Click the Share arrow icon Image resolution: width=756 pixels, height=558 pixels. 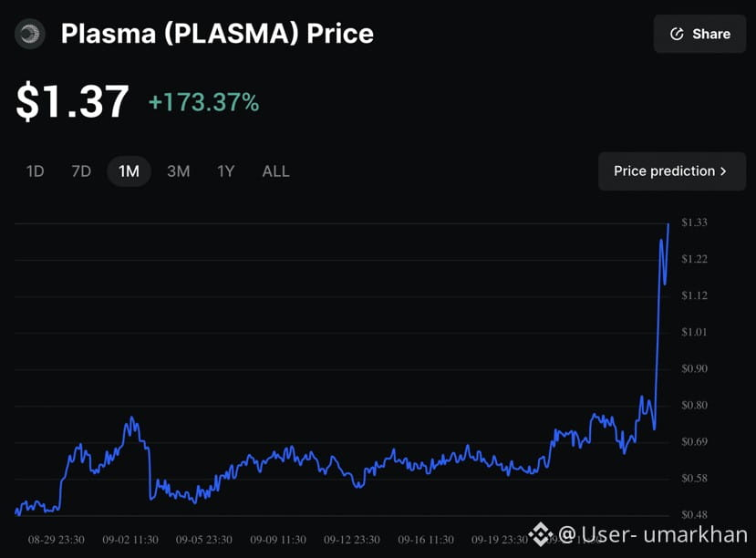tap(677, 34)
